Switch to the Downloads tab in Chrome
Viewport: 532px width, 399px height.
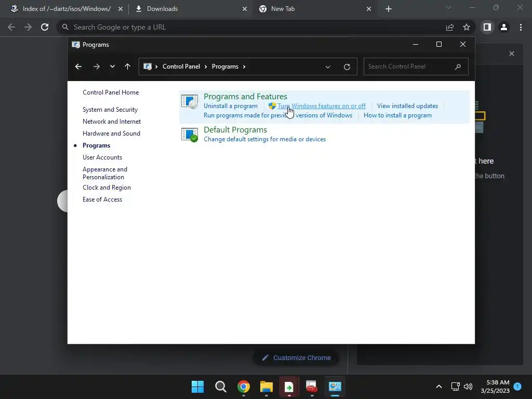tap(162, 9)
